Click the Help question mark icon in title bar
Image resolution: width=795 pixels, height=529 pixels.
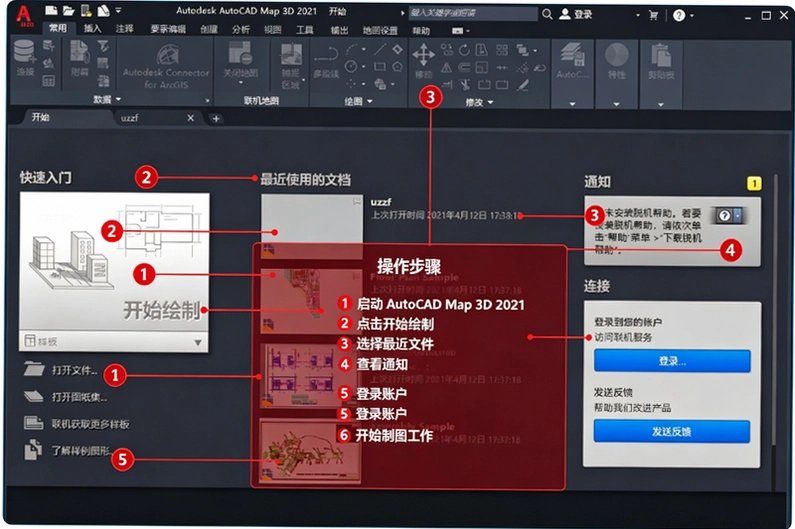pos(679,15)
